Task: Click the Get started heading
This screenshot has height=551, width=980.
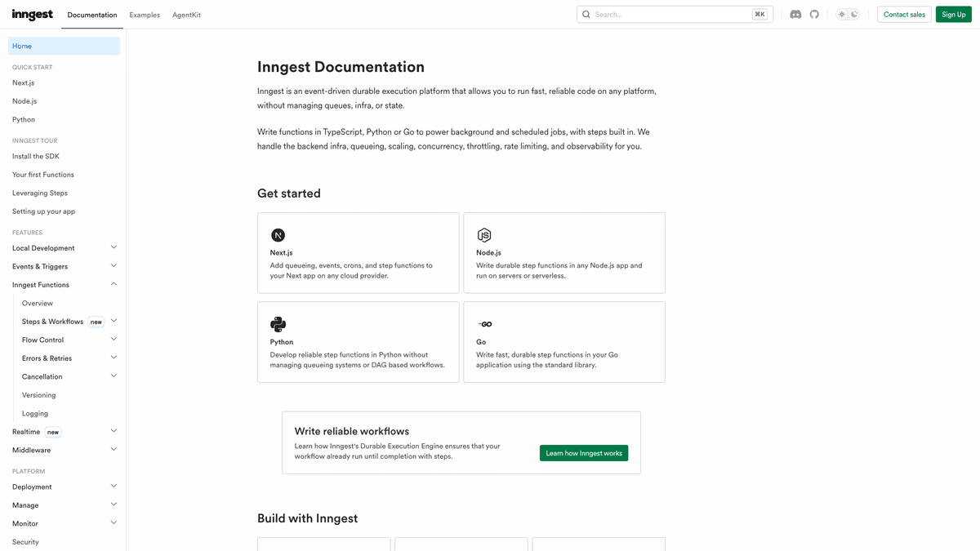Action: click(289, 193)
